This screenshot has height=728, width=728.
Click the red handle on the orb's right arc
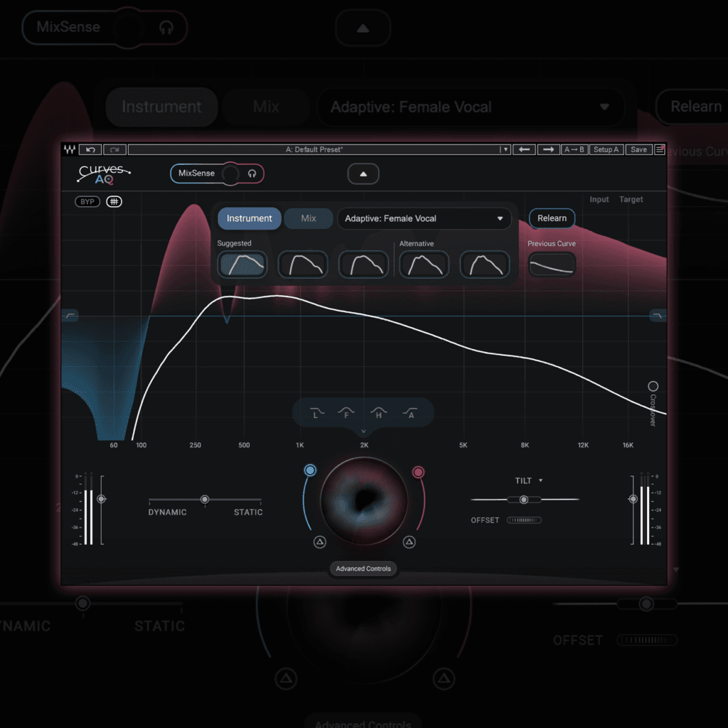418,472
